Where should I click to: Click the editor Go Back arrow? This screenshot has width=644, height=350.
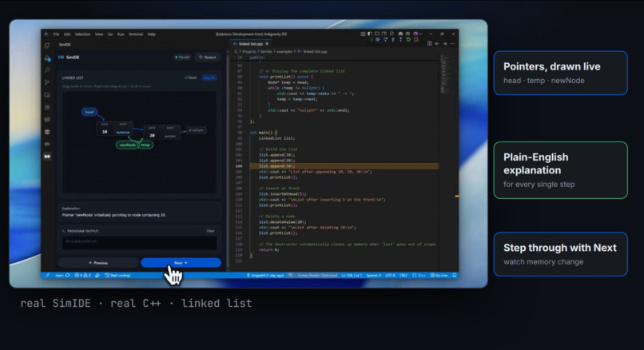[437, 43]
